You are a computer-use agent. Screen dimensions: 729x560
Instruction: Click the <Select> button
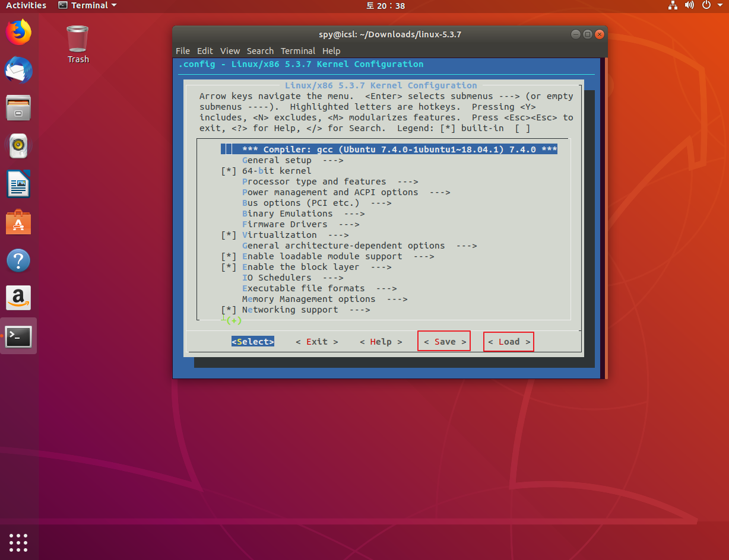tap(253, 342)
